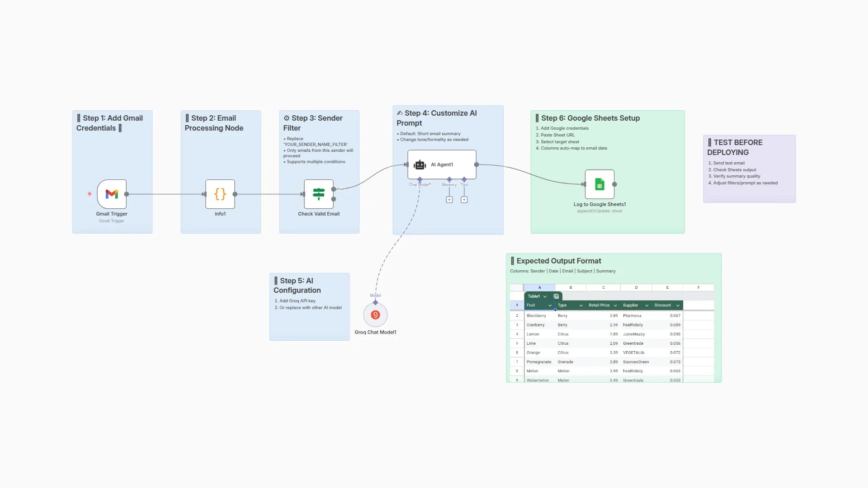Click the AI Agent1 robot icon

click(420, 164)
